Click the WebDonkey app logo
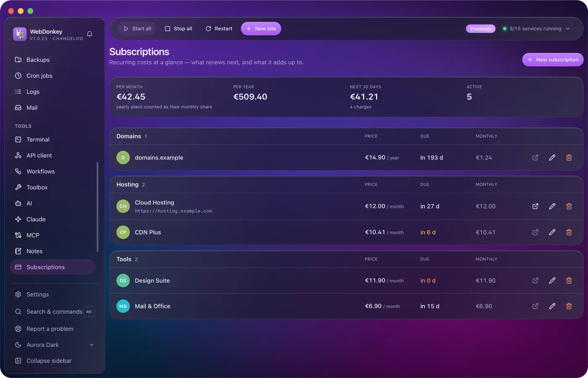 click(20, 34)
